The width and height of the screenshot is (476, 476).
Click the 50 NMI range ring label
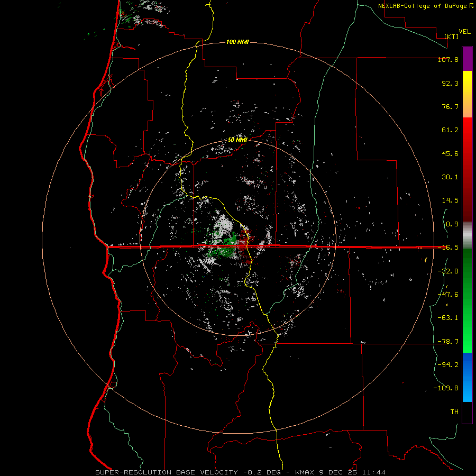point(237,140)
